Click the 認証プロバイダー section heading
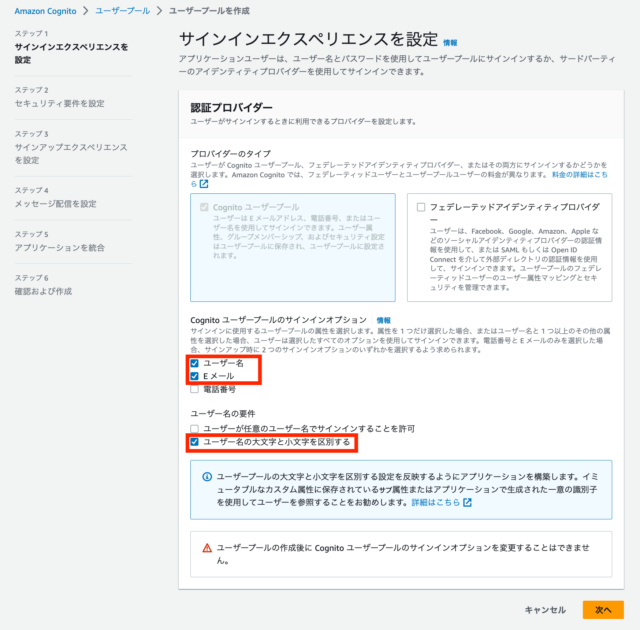 click(231, 108)
